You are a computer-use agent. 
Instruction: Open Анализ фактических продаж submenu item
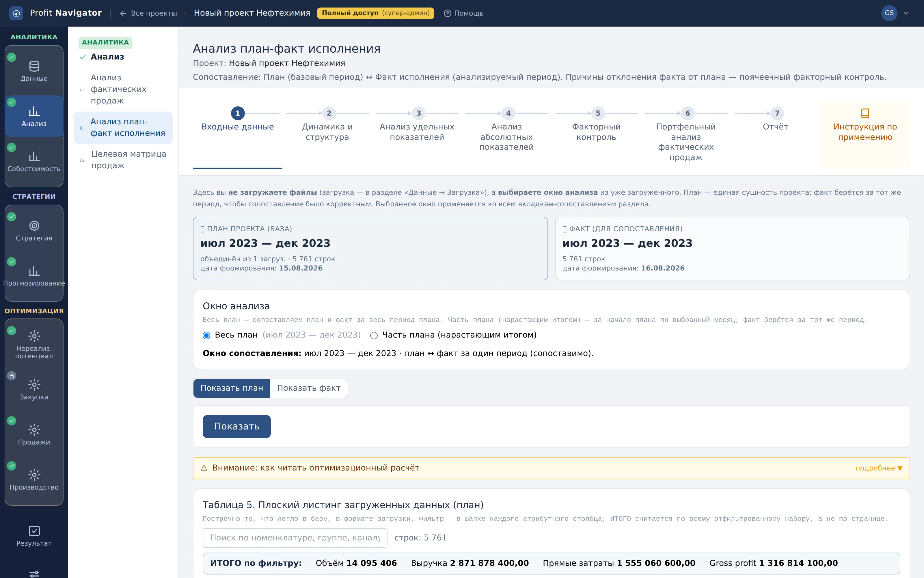coord(123,89)
